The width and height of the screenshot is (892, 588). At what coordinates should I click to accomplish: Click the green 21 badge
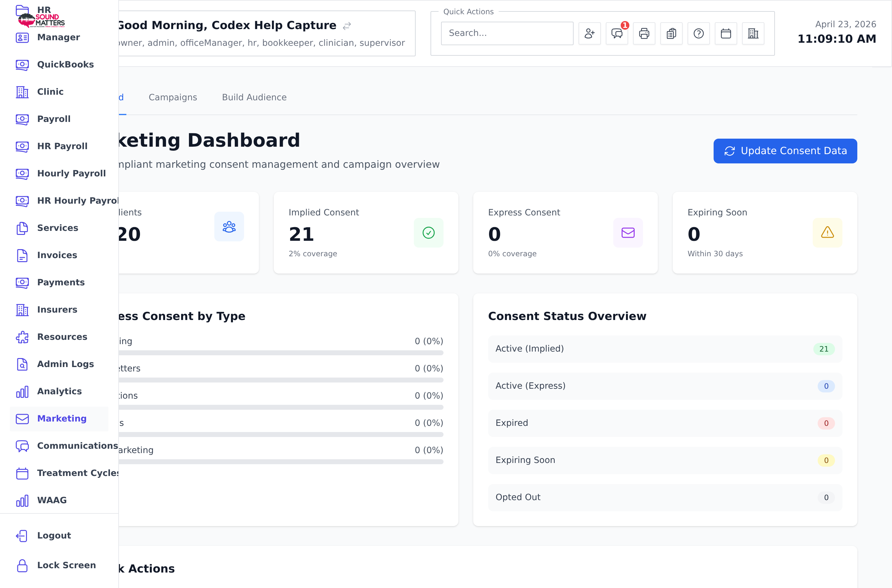click(824, 349)
